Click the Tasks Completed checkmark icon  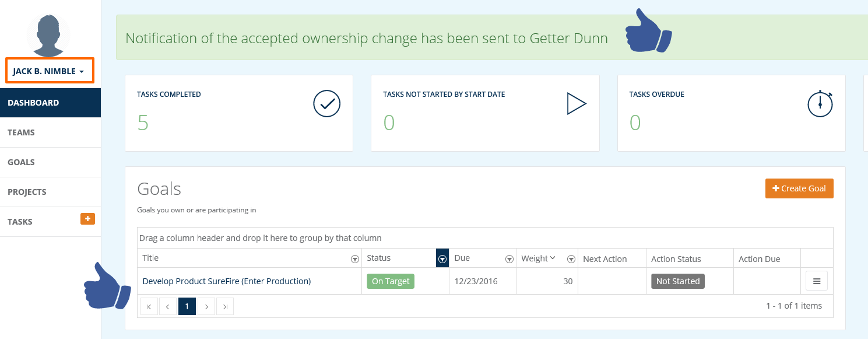coord(326,104)
